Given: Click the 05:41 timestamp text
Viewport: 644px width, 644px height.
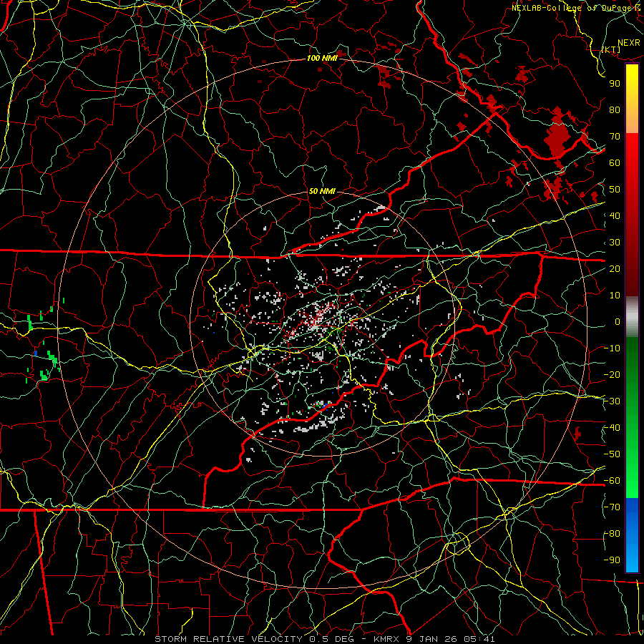Looking at the screenshot, I should pyautogui.click(x=478, y=639).
